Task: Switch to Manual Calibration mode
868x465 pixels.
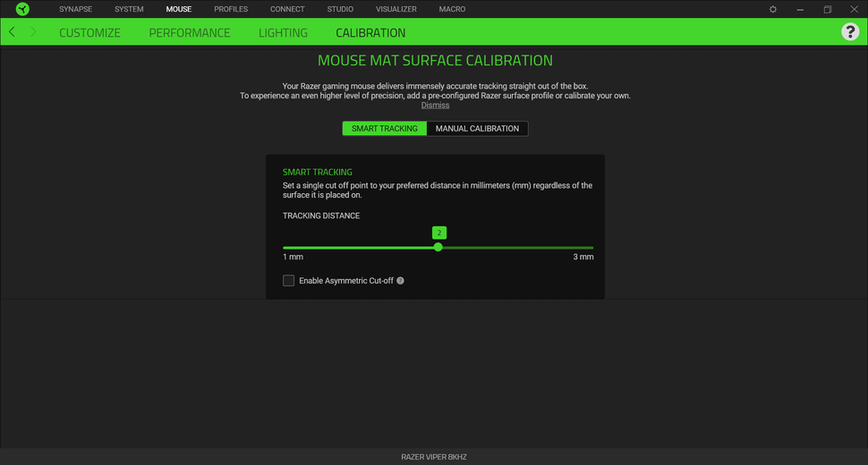Action: (477, 128)
